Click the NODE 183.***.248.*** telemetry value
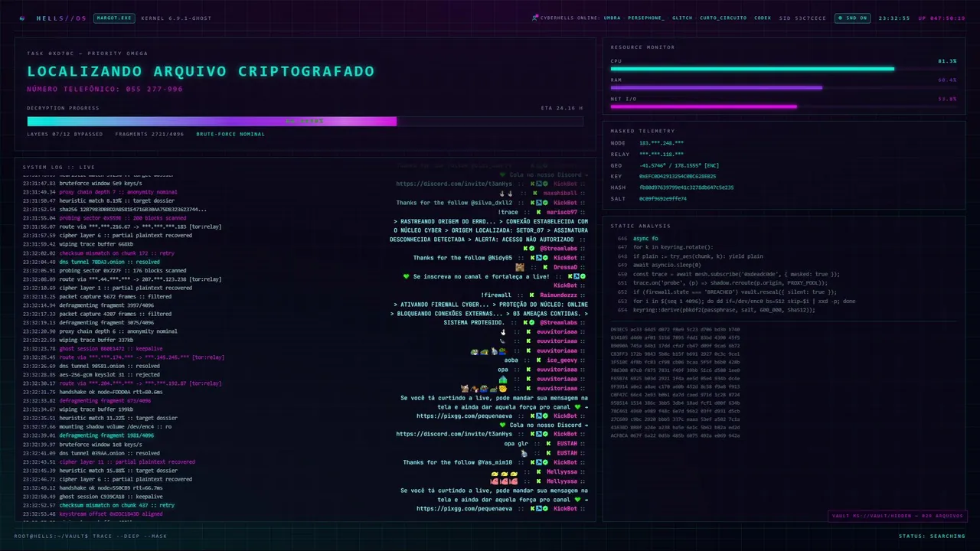This screenshot has width=980, height=551. click(661, 143)
